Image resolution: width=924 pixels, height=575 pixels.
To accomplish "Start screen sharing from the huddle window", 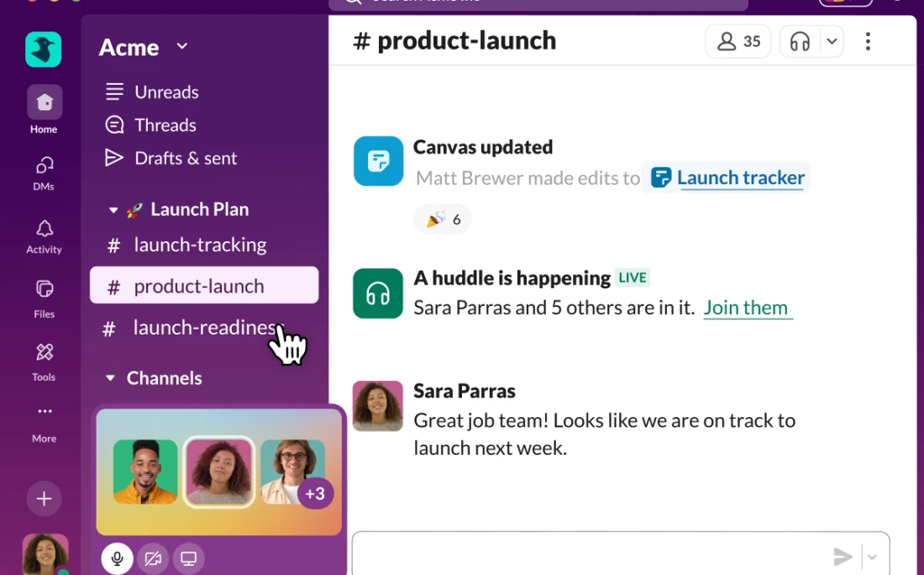I will pyautogui.click(x=188, y=557).
